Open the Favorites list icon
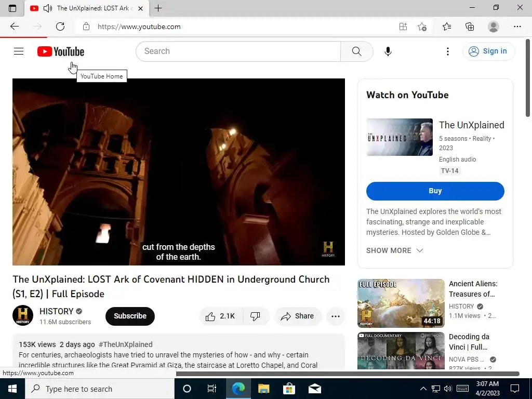The height and width of the screenshot is (399, 532). click(447, 26)
